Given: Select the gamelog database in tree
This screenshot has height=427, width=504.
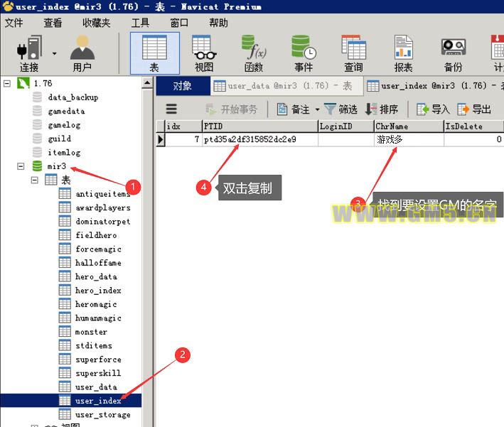Looking at the screenshot, I should point(64,125).
